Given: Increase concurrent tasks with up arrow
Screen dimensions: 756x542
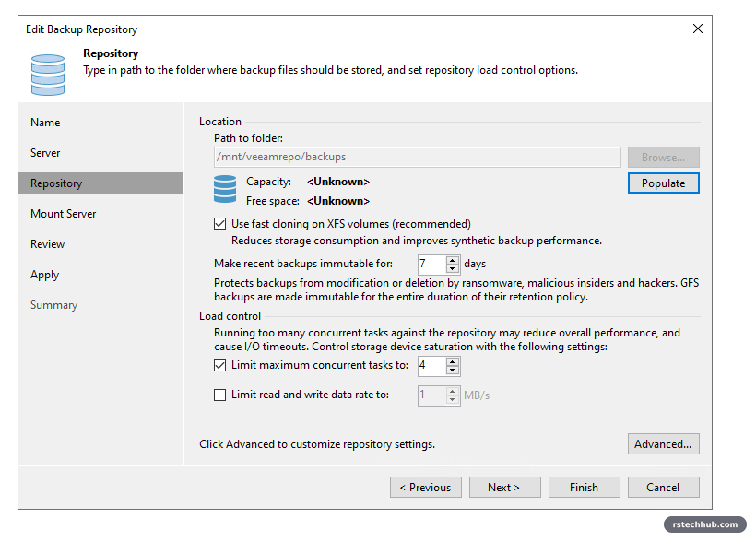Looking at the screenshot, I should point(453,362).
